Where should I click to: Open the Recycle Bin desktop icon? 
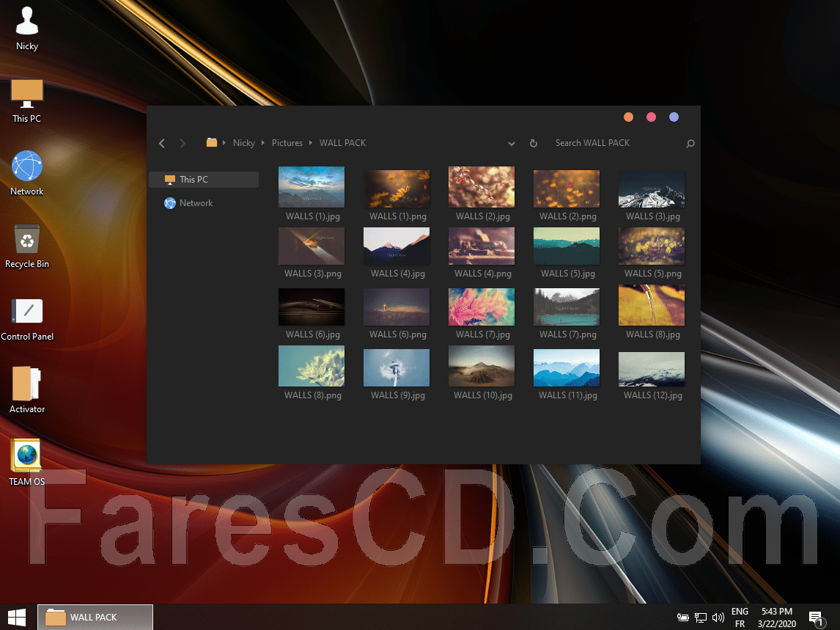(27, 246)
